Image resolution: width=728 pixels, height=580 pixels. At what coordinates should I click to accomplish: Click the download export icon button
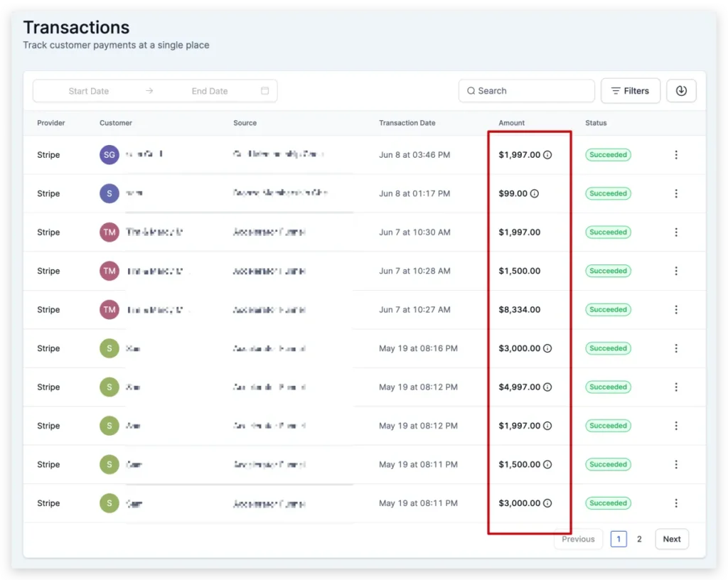(x=681, y=90)
